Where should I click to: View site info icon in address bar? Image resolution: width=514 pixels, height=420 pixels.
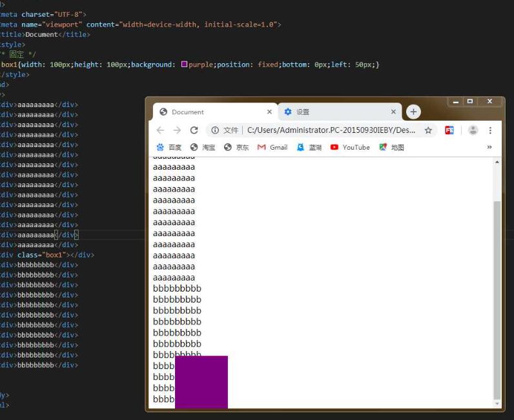216,130
